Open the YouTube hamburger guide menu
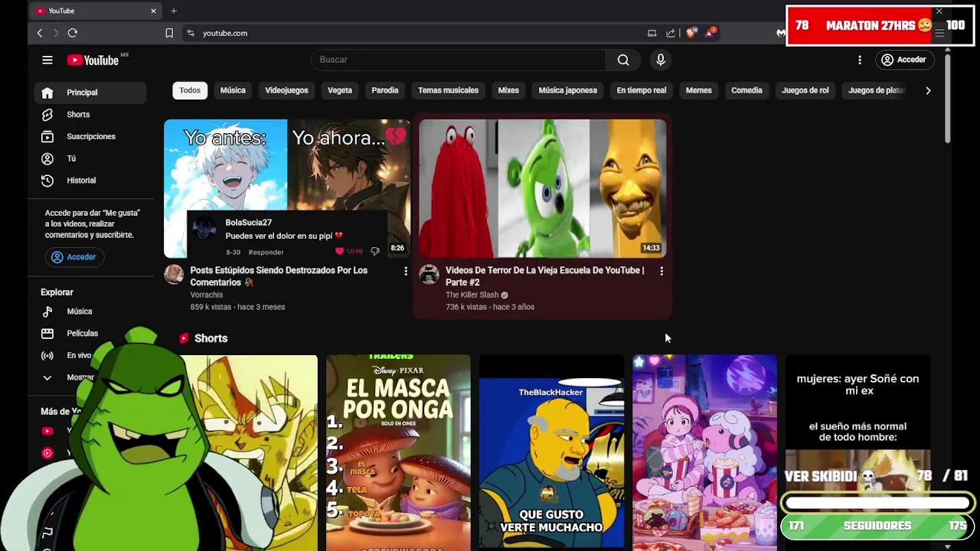Viewport: 980px width, 551px height. pyautogui.click(x=47, y=60)
